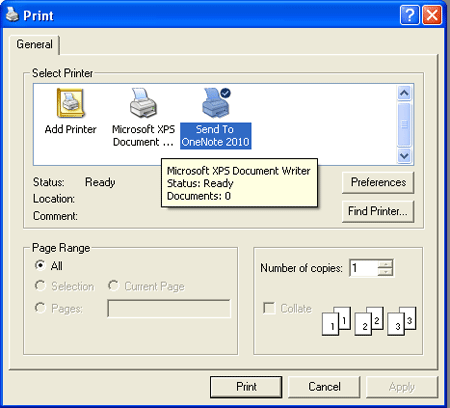Click the 'Location:' label
Screen dimensions: 450x408
(x=54, y=199)
